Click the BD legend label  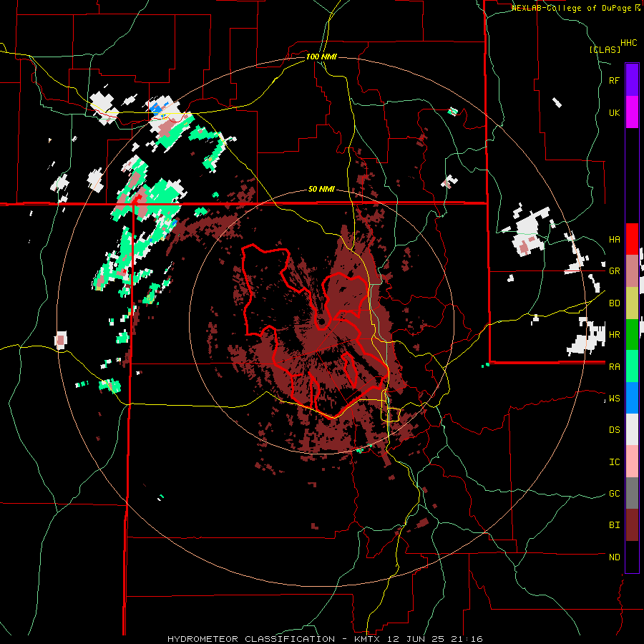614,303
